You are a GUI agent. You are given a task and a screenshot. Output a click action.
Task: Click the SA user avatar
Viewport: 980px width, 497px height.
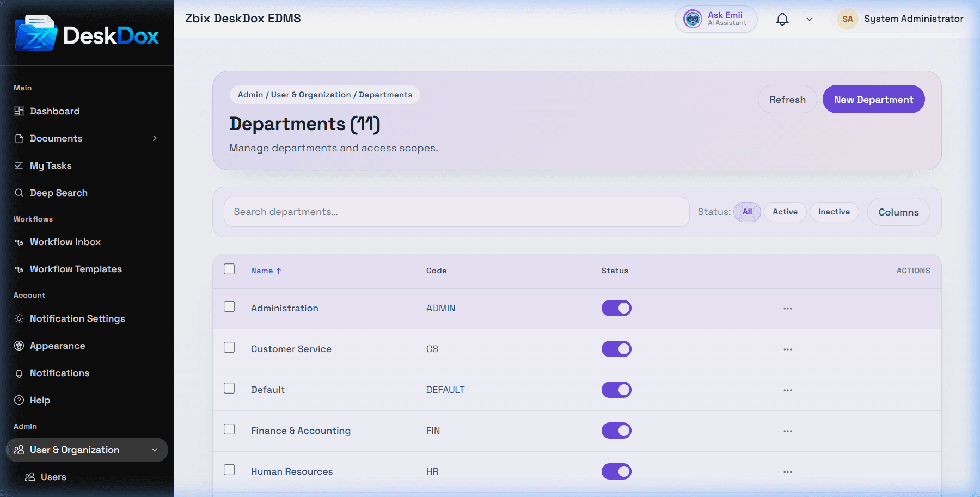pos(848,19)
